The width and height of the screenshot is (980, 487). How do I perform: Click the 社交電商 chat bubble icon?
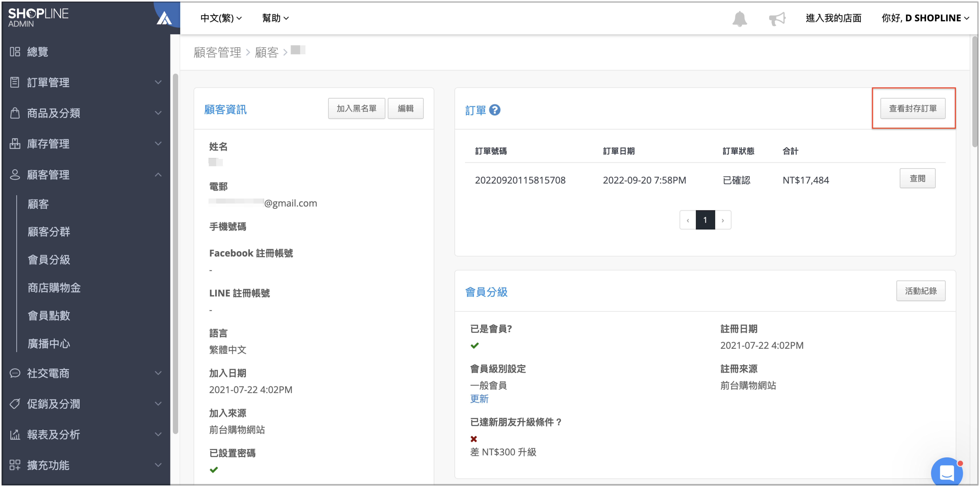(x=15, y=373)
